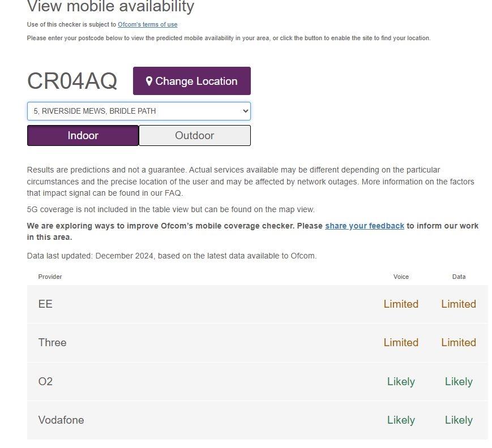Viewport: 492px width, 448px height.
Task: Click the CR04AQ postcode heading
Action: pos(72,81)
